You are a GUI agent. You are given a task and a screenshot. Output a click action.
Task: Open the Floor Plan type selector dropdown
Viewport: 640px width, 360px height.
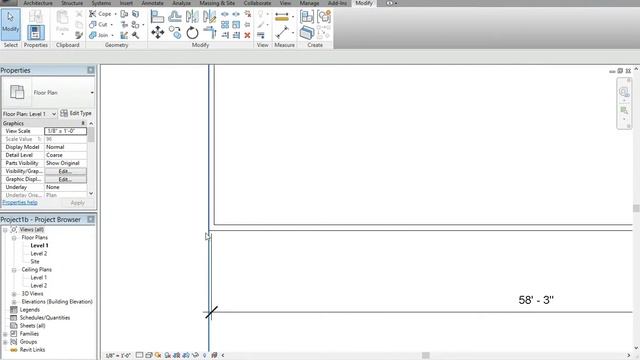(x=92, y=93)
